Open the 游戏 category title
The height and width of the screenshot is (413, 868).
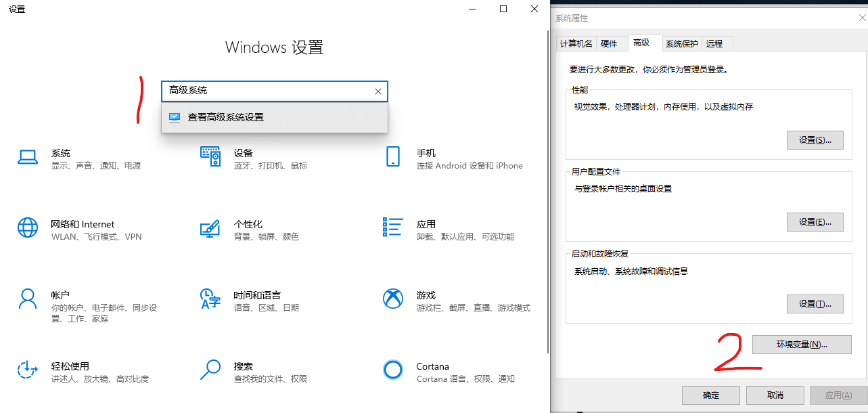click(426, 295)
